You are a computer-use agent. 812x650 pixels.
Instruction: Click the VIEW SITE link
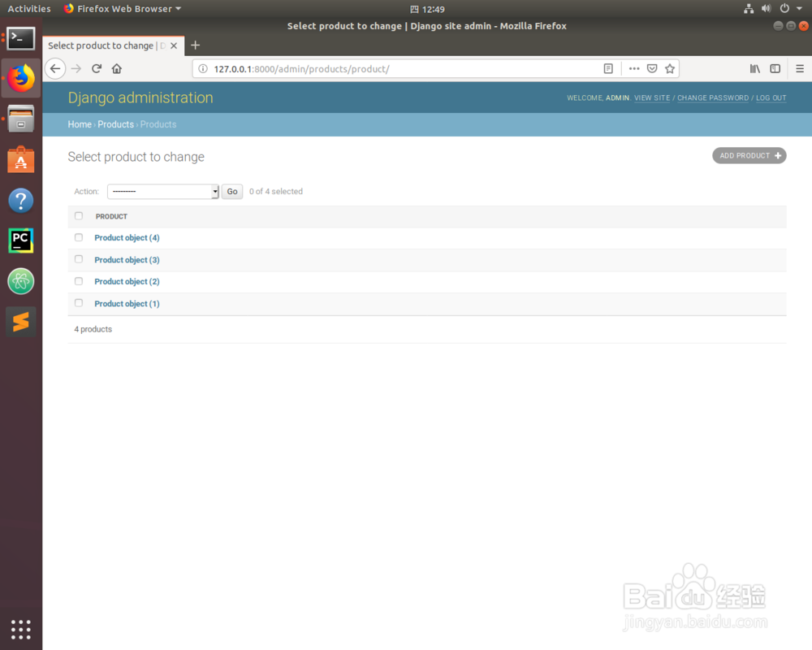point(652,98)
